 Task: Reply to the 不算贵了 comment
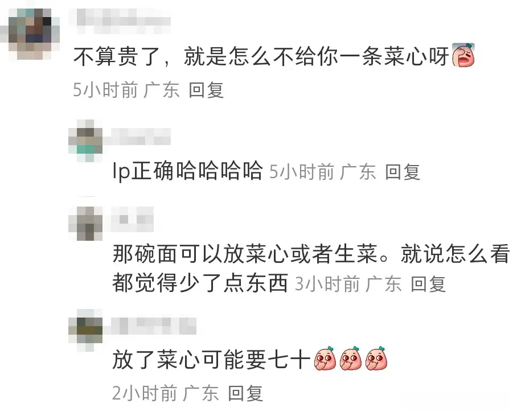(x=207, y=90)
